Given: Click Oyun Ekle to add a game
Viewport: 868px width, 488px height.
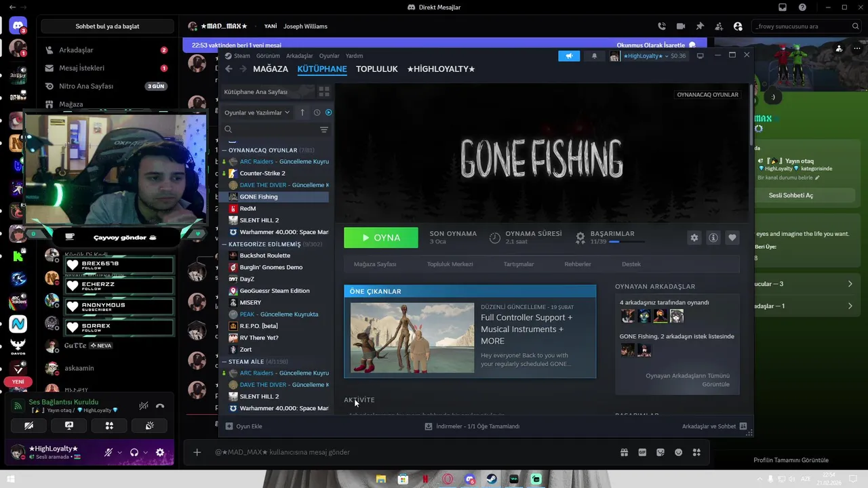Looking at the screenshot, I should (x=244, y=426).
